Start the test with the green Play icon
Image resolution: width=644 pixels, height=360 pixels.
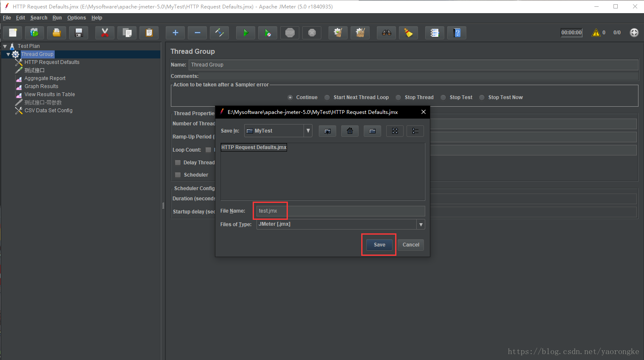pyautogui.click(x=245, y=33)
